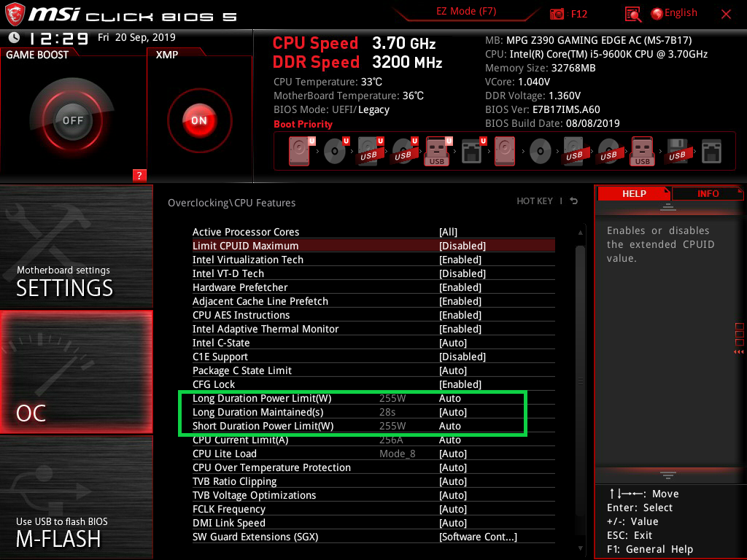
Task: Switch to EZ Mode (F7)
Action: click(466, 12)
